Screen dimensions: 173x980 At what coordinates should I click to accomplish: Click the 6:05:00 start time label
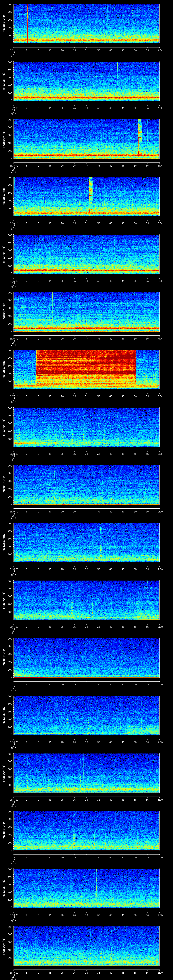point(14,281)
